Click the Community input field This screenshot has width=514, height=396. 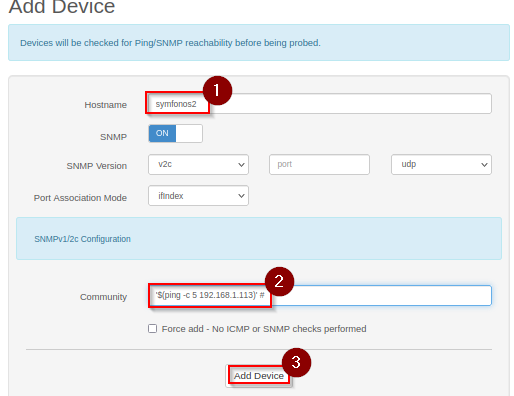(x=320, y=295)
